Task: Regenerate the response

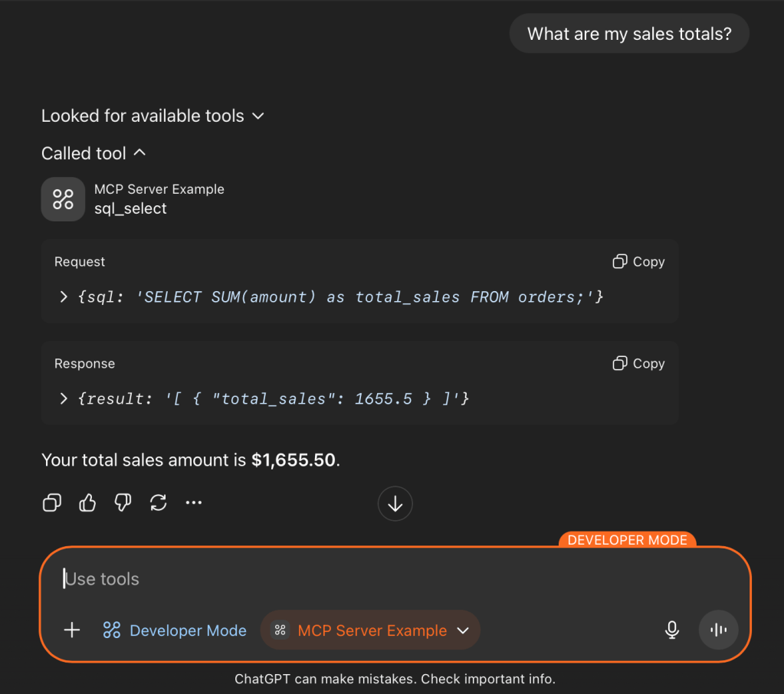Action: coord(158,502)
